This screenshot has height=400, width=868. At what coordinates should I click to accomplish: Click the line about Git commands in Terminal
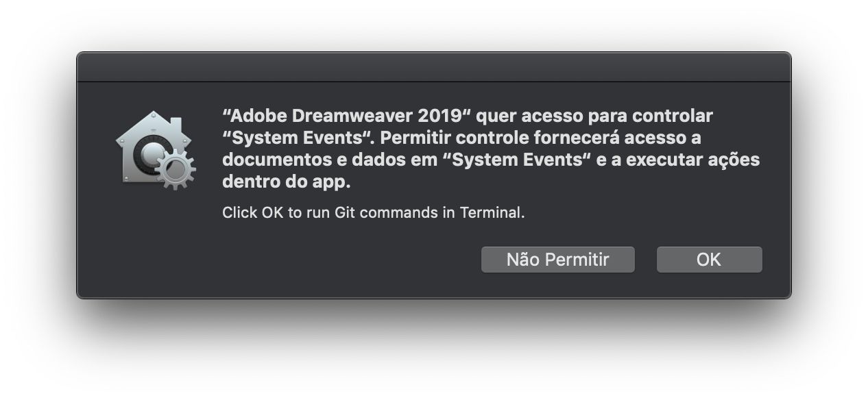(374, 214)
